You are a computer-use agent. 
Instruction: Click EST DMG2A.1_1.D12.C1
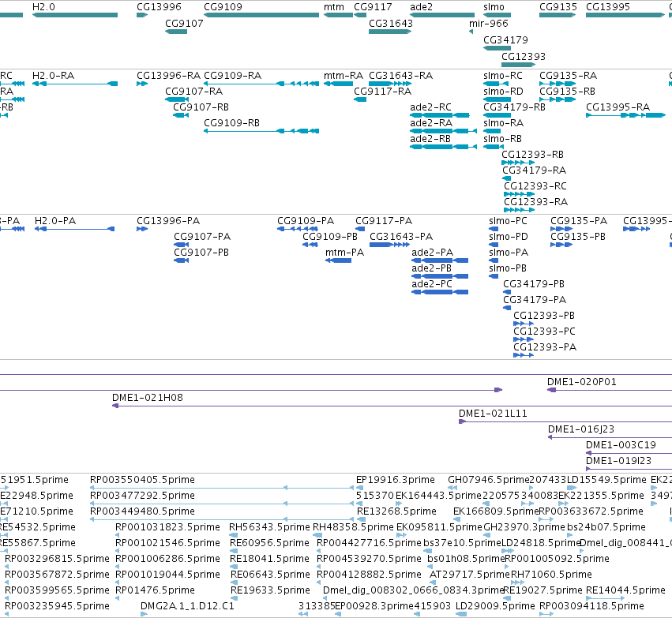(x=144, y=615)
